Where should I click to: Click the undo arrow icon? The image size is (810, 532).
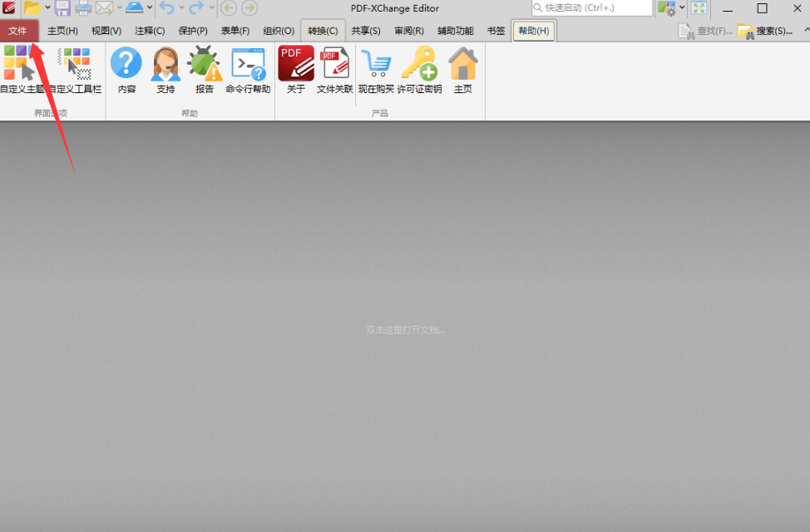click(166, 7)
